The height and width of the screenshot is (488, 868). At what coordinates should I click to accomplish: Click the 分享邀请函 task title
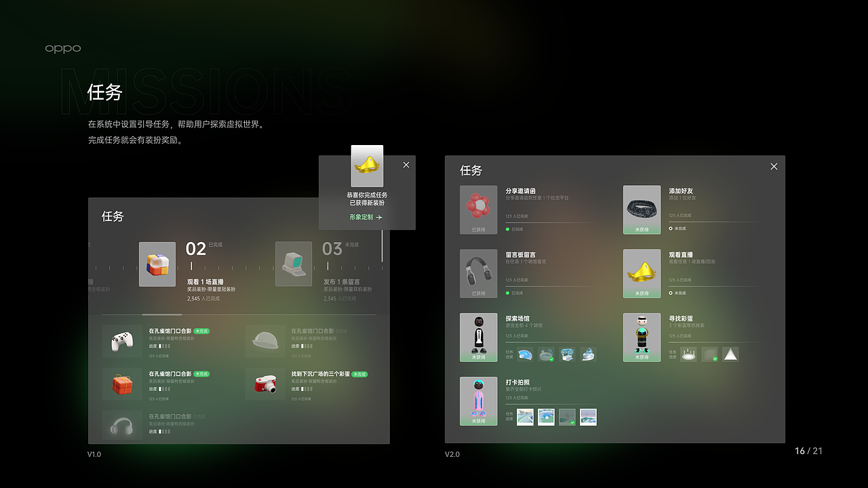(521, 191)
